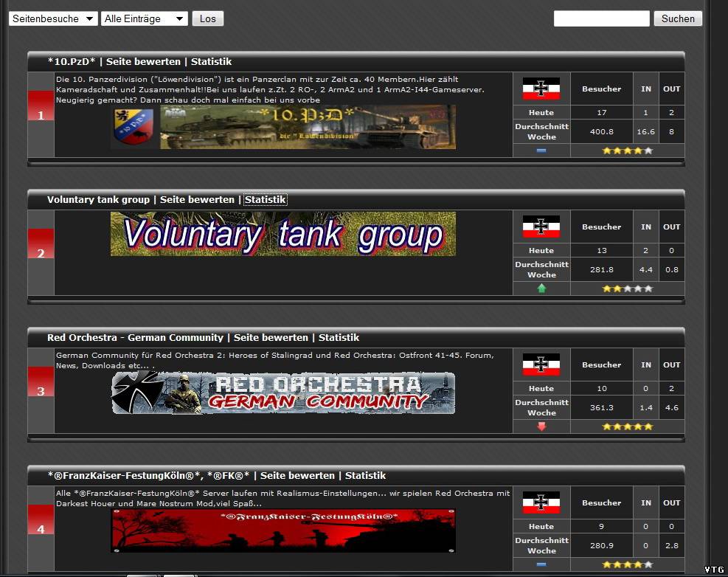Click the Los button

click(x=207, y=18)
